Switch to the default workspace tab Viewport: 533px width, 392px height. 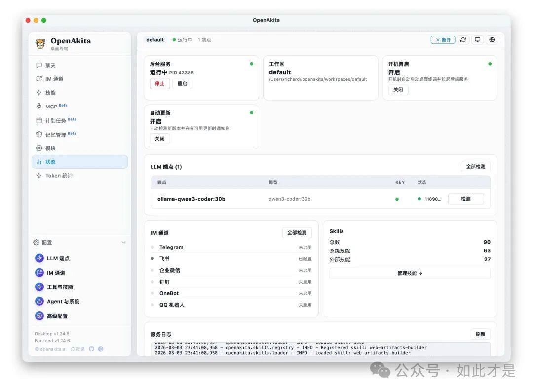click(154, 39)
